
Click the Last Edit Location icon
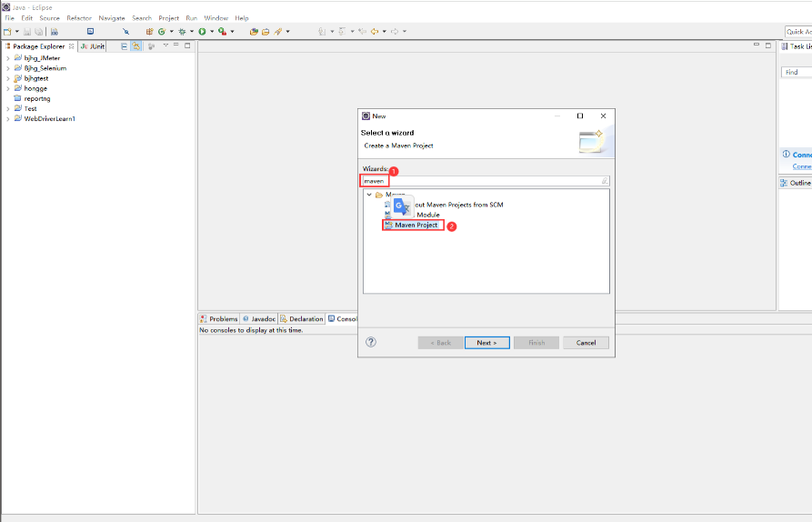[x=362, y=32]
